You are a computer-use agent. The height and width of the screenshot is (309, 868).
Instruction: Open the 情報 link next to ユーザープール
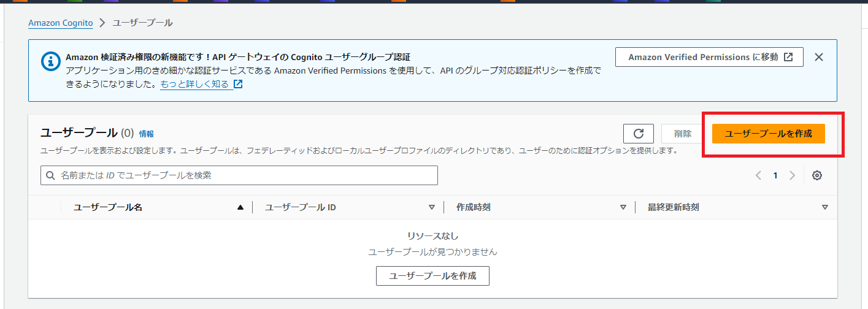(147, 134)
